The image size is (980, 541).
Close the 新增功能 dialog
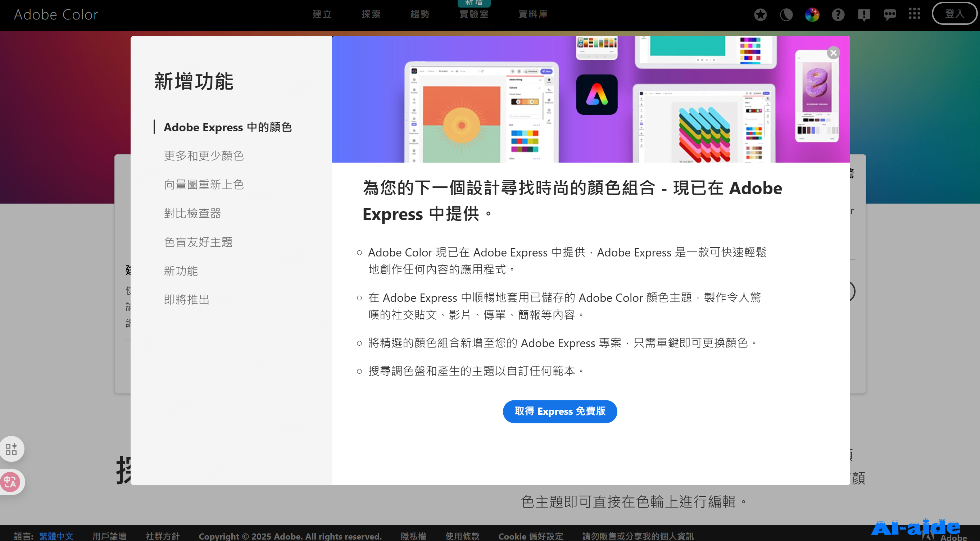point(833,53)
